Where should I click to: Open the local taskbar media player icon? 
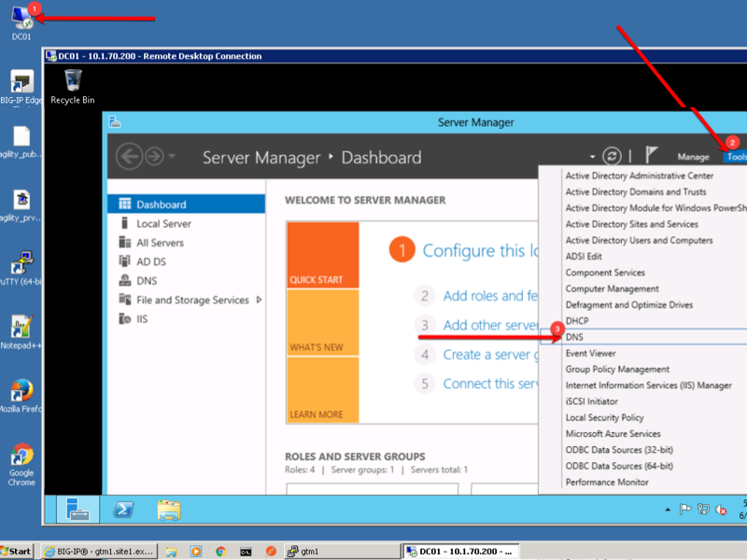pos(196,551)
